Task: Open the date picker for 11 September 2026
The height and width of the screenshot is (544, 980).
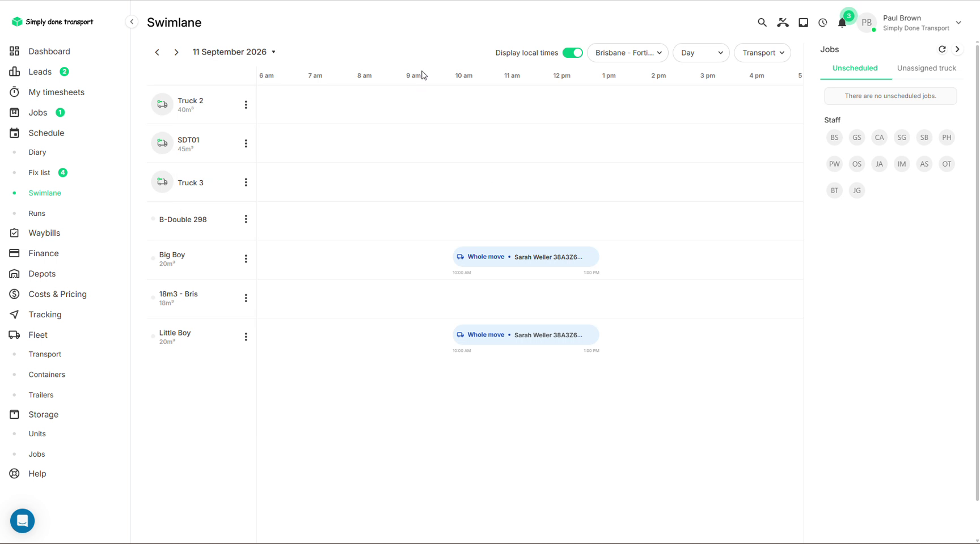Action: click(234, 52)
